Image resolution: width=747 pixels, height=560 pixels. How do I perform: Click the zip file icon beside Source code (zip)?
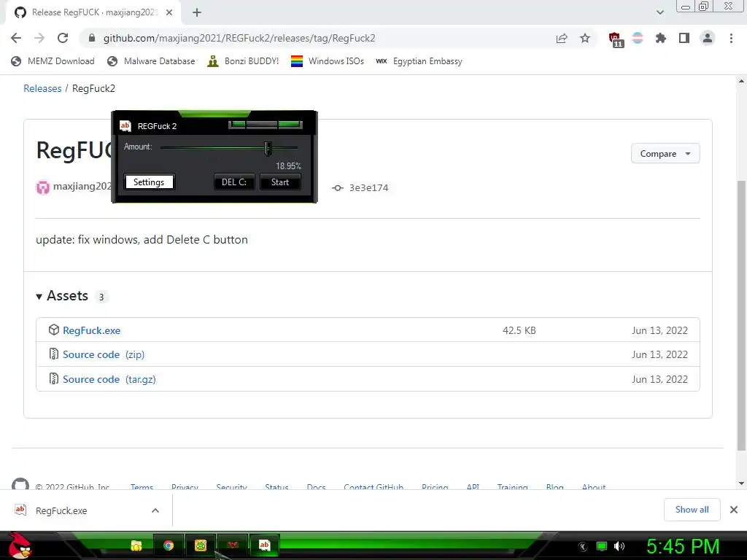pyautogui.click(x=54, y=354)
